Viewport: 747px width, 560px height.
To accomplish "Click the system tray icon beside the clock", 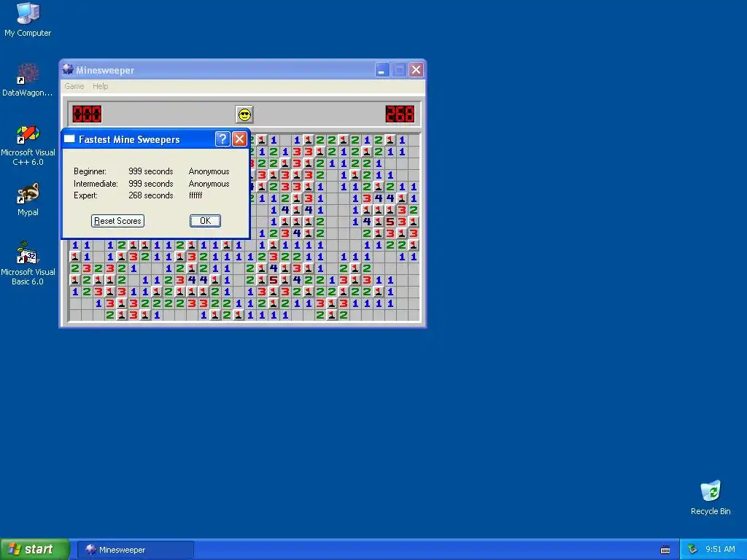I will (692, 549).
